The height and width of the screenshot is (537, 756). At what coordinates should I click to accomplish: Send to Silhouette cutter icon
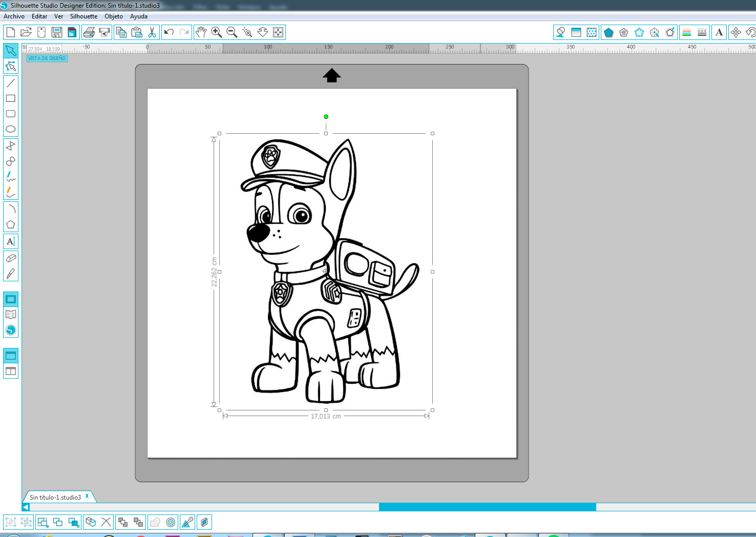pyautogui.click(x=104, y=32)
